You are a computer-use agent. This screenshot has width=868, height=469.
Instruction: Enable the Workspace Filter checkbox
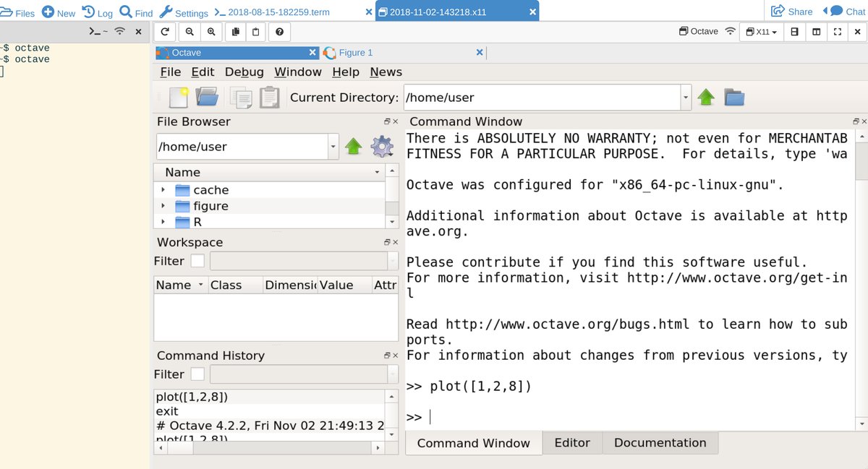pos(197,261)
